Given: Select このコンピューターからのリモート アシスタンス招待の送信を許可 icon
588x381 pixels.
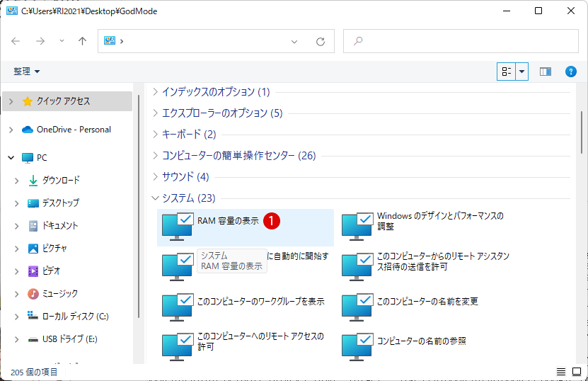Looking at the screenshot, I should point(358,267).
